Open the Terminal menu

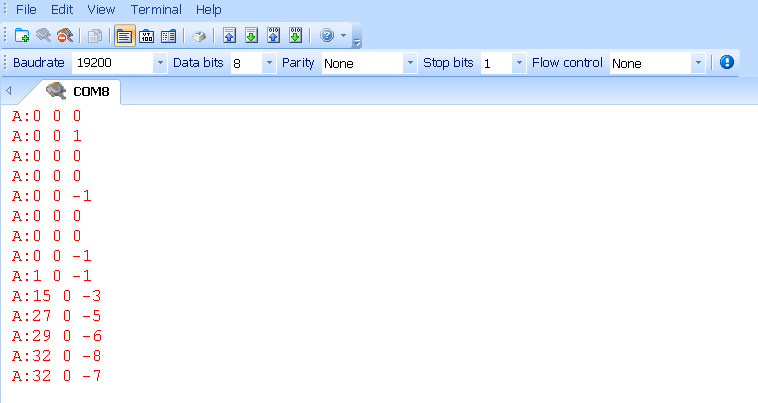point(156,10)
